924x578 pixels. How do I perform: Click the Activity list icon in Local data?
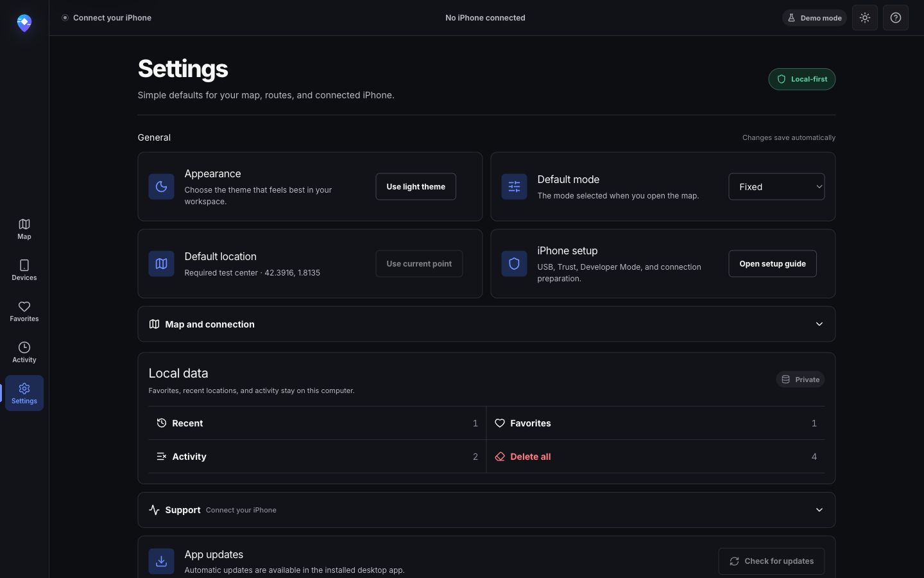(x=162, y=457)
